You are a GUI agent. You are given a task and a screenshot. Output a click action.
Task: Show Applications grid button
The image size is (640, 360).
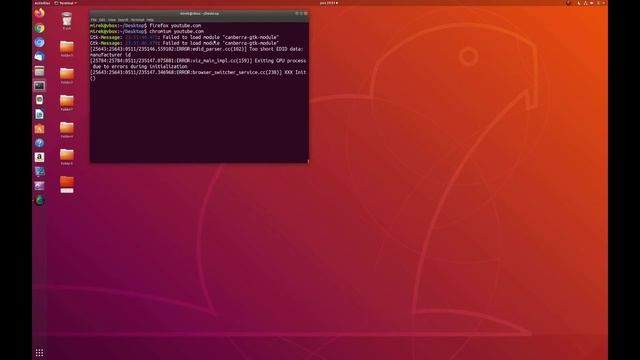pos(39,353)
